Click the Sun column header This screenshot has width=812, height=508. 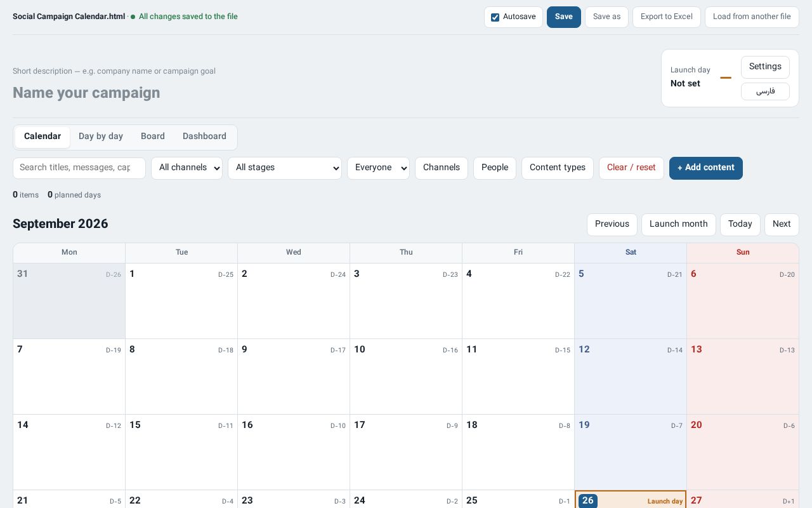(743, 253)
